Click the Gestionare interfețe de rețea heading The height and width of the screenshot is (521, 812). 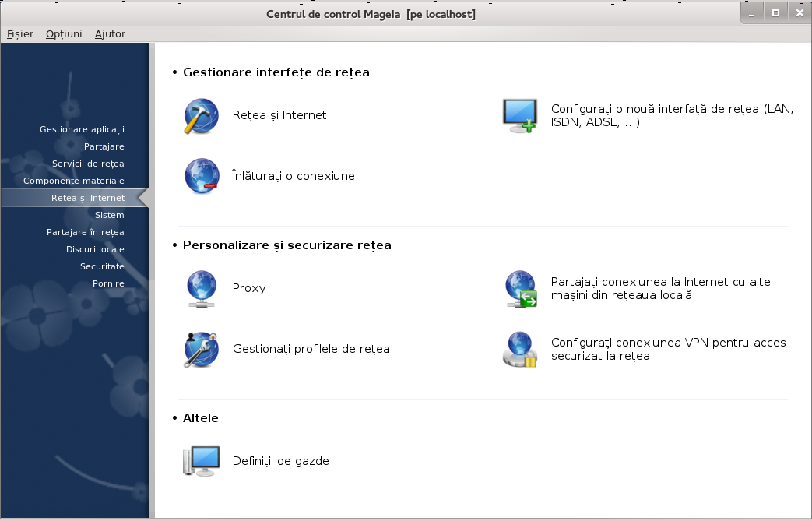pyautogui.click(x=276, y=72)
